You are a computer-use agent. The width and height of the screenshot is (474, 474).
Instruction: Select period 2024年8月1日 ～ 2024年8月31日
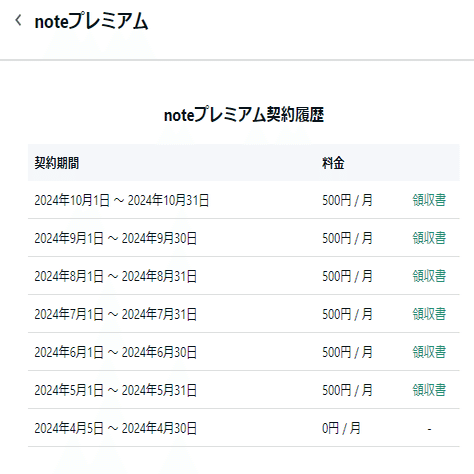click(x=116, y=276)
